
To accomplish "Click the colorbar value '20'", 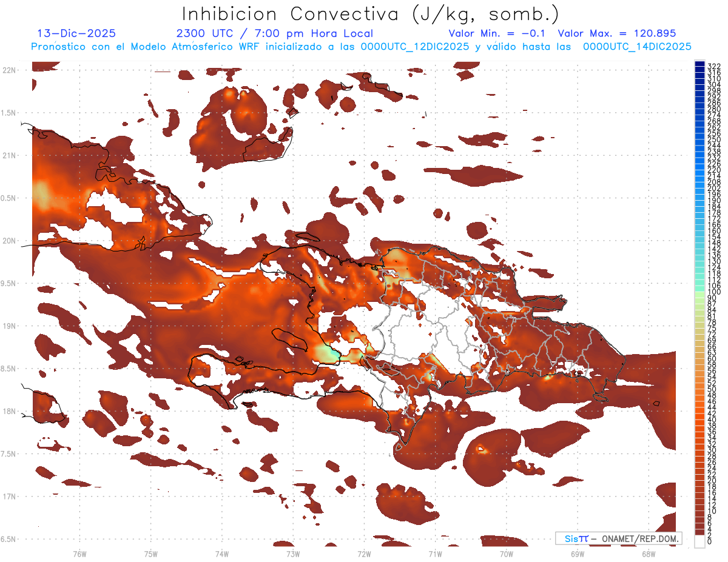I will [712, 481].
